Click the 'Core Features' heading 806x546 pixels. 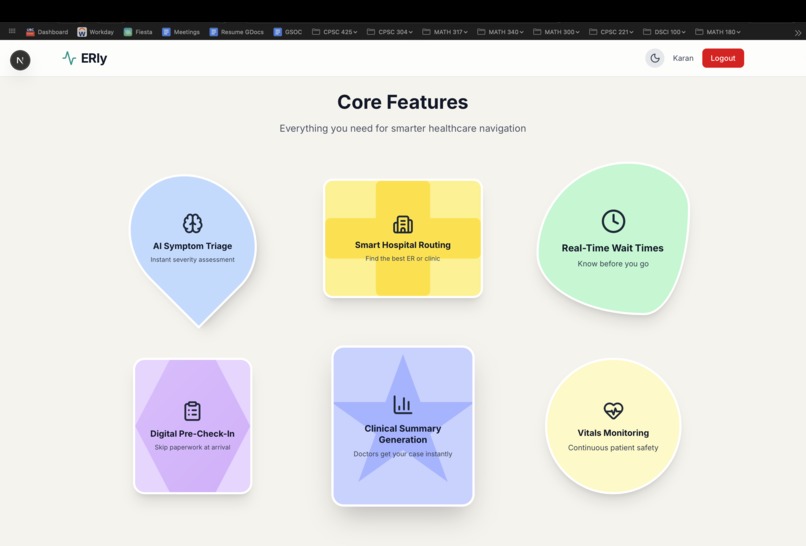[x=402, y=102]
